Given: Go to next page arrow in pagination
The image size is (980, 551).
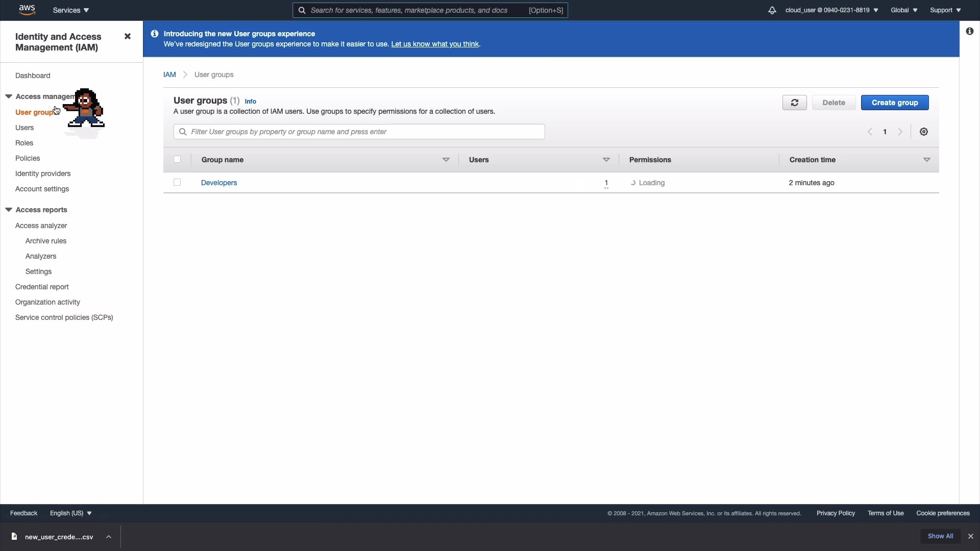Looking at the screenshot, I should pos(900,132).
